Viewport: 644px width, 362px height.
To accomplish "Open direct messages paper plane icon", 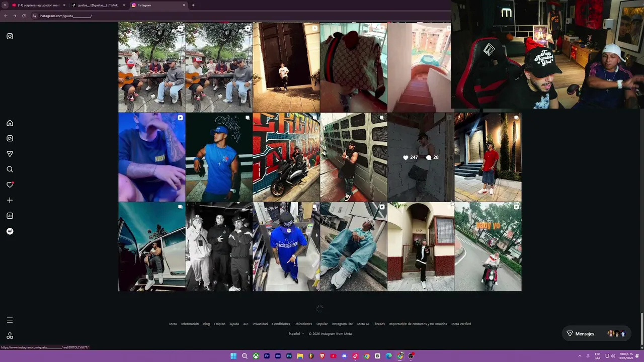I will tap(10, 154).
